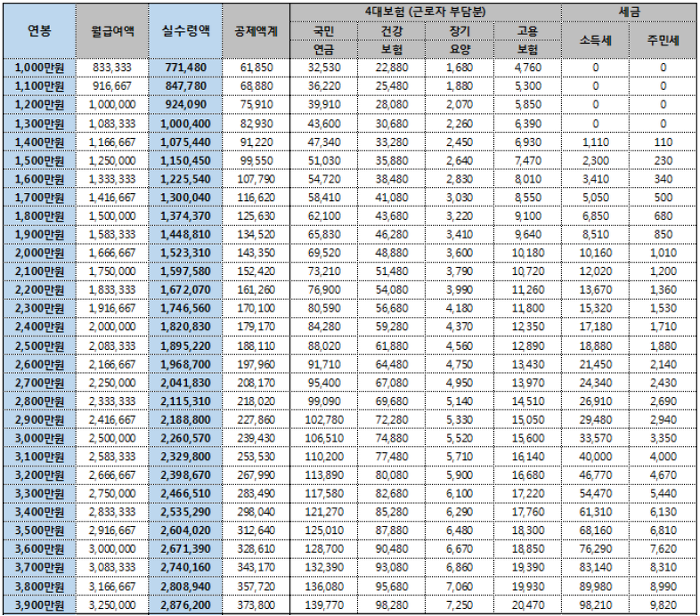Select the 1,500만원 salary row label
The width and height of the screenshot is (700, 616).
click(40, 161)
